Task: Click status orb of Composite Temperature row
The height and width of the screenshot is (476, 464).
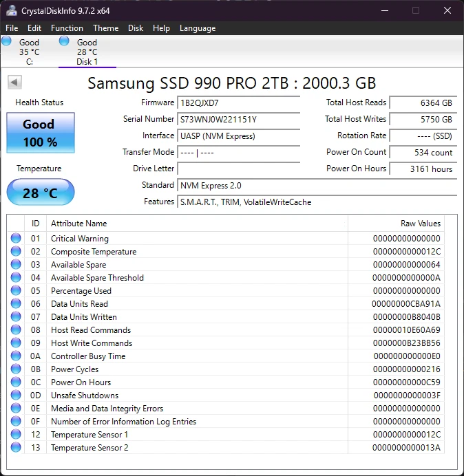Action: [x=16, y=251]
